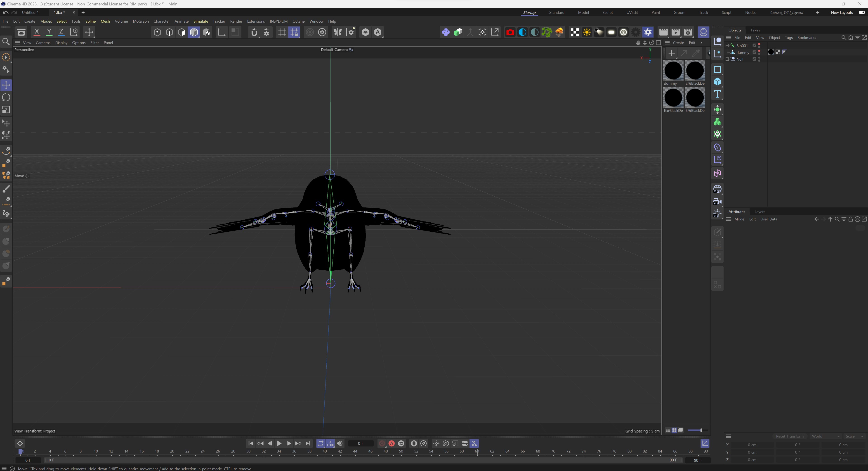Click the checkerboard texture icon
The height and width of the screenshot is (471, 868).
[x=575, y=32]
